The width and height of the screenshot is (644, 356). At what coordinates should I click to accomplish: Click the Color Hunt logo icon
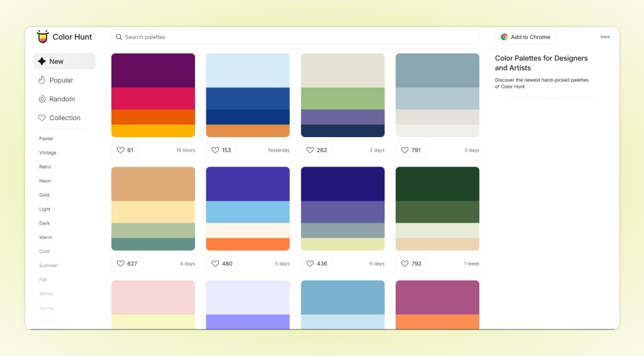click(42, 36)
